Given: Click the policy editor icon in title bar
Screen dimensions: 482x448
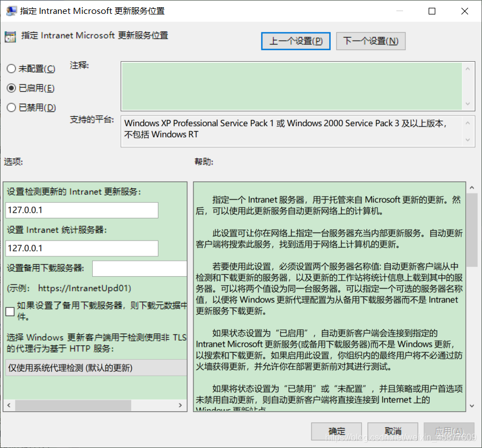Looking at the screenshot, I should (12, 11).
